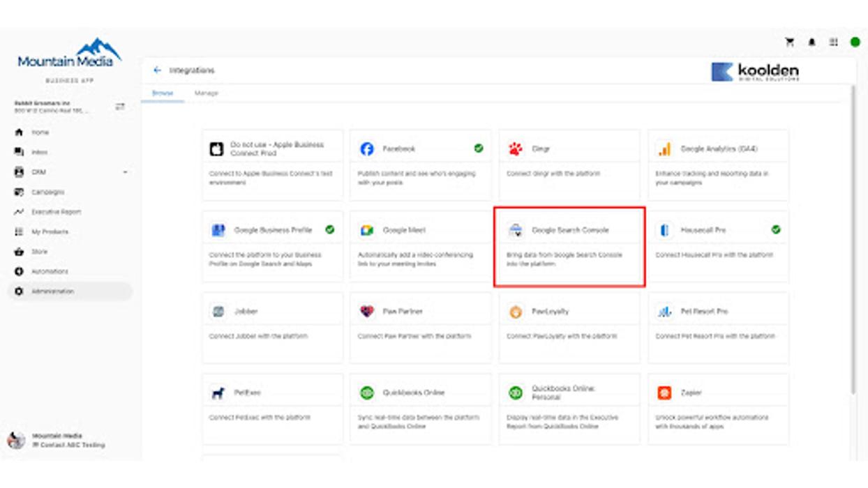Click the Google Meet camera icon

367,230
